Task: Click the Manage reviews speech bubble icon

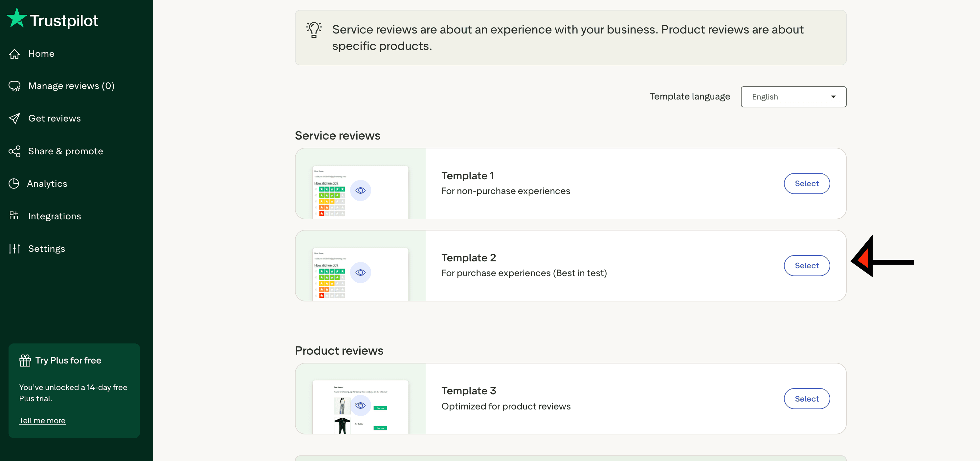Action: [14, 86]
